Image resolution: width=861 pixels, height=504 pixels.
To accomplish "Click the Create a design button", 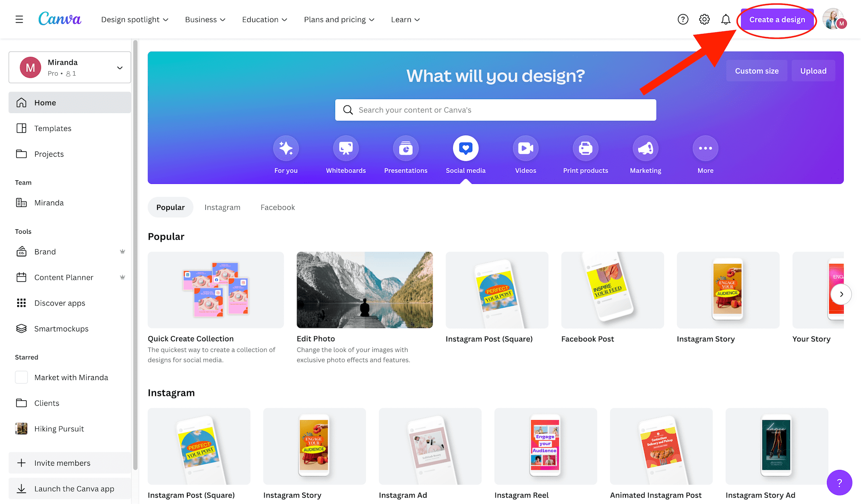I will click(776, 19).
